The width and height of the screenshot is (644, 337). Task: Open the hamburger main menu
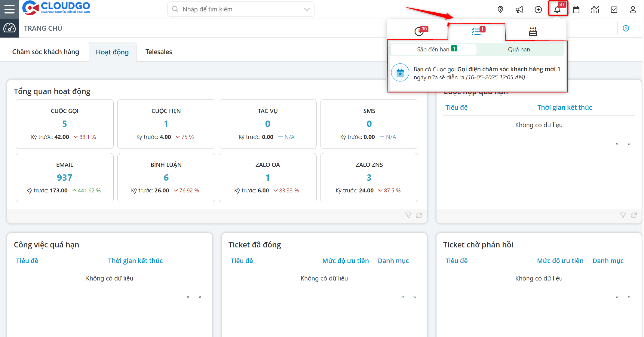coord(9,9)
